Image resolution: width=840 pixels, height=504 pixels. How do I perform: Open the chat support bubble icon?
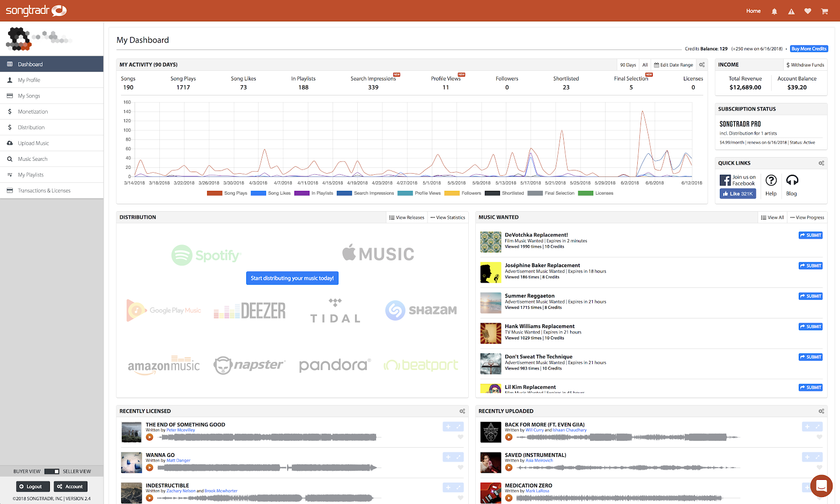click(x=821, y=486)
